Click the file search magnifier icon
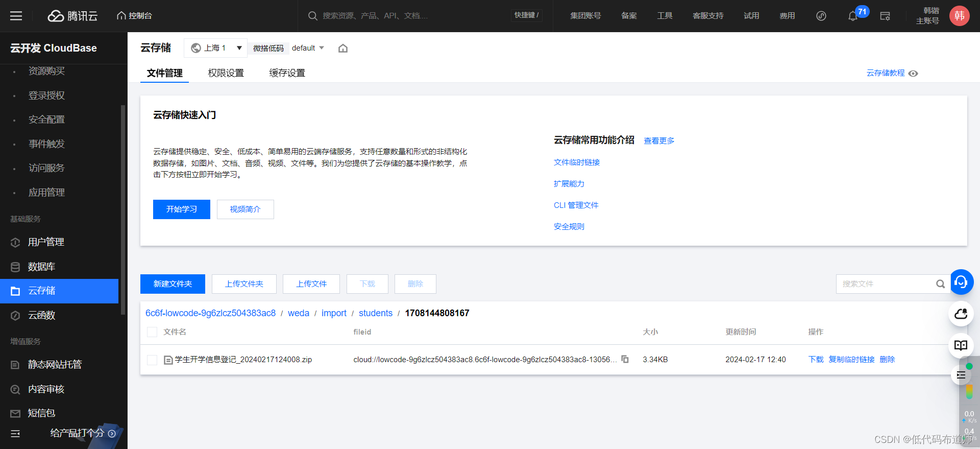 941,284
